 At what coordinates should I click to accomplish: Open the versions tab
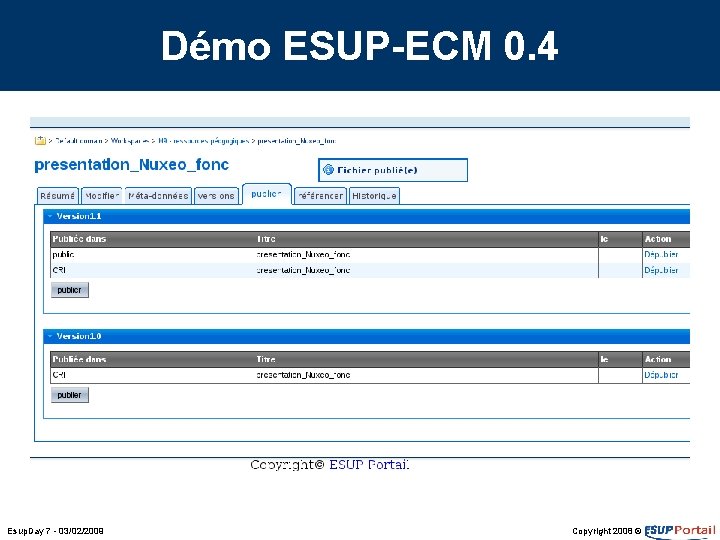coord(216,196)
